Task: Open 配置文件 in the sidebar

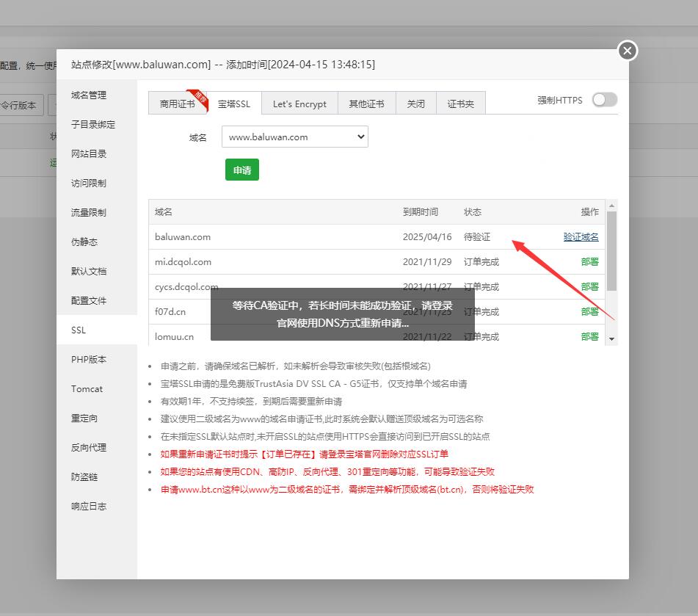Action: (97, 300)
